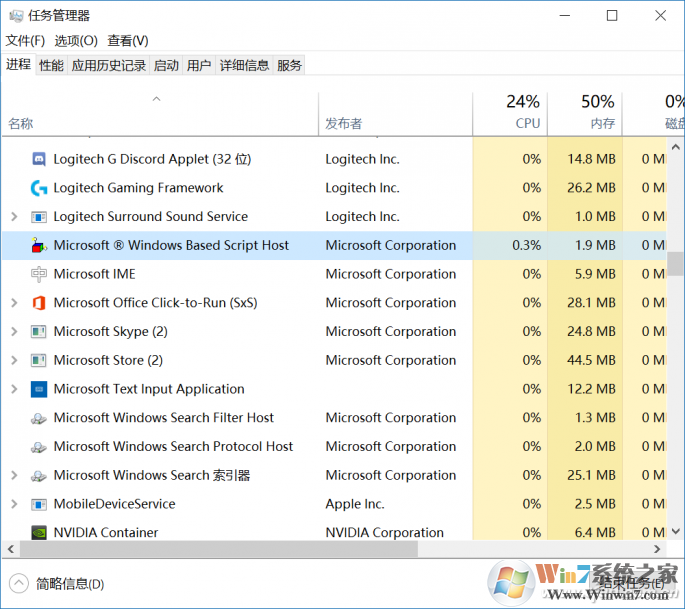
Task: Click the Microsoft Windows Search 索引器 icon
Action: 39,475
